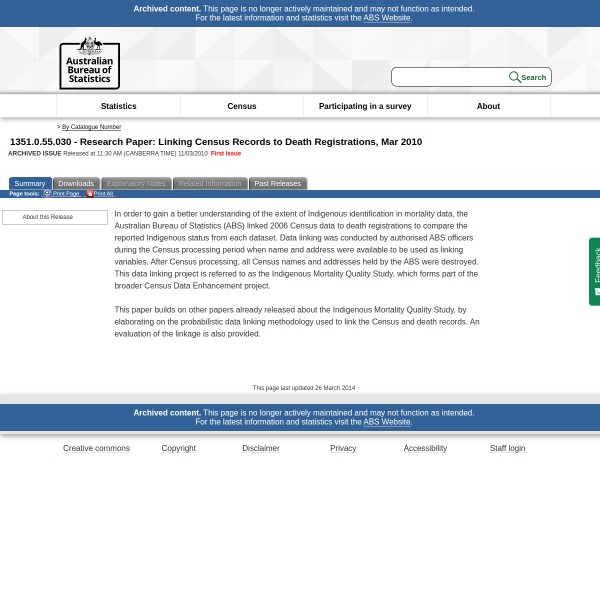Viewport: 600px width, 600px height.
Task: Go to Staff login link
Action: (507, 448)
